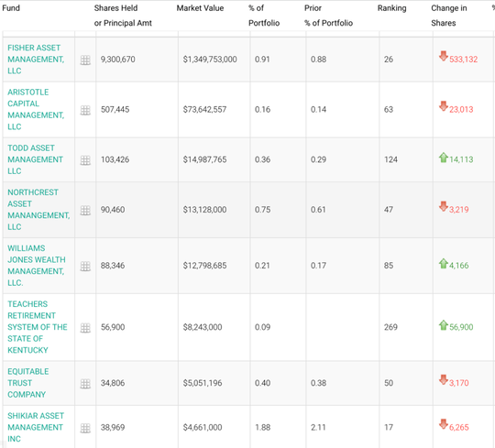Open Equitable Trust Company fund link
The height and width of the screenshot is (448, 495).
point(28,383)
